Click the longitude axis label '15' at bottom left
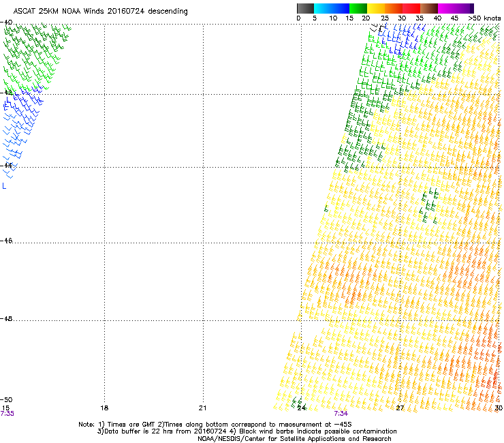Screen dimensions: 504x443 pyautogui.click(x=5, y=408)
